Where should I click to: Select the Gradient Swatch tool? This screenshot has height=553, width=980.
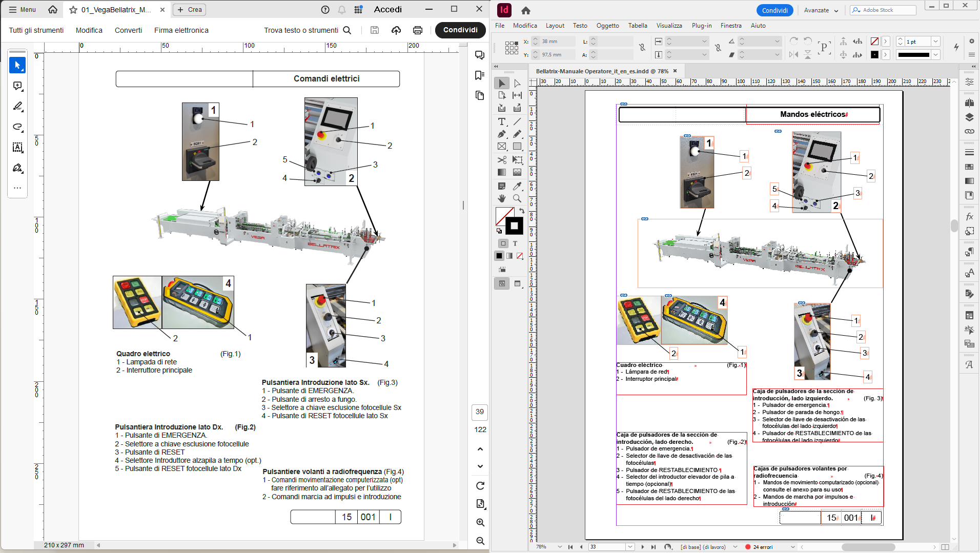tap(502, 172)
